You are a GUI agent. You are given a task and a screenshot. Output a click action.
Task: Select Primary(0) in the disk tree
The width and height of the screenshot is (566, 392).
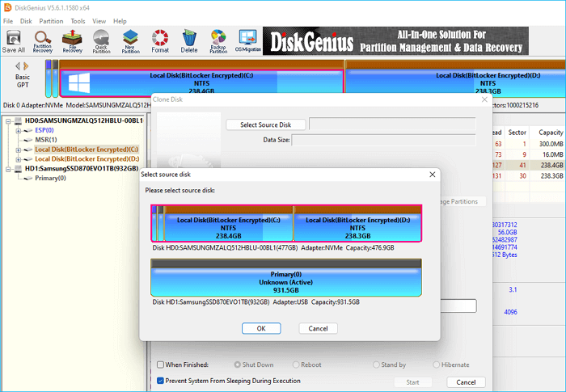(50, 178)
